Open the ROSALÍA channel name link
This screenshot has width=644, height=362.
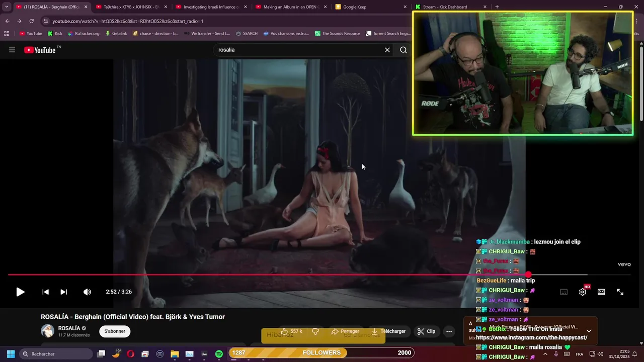69,328
